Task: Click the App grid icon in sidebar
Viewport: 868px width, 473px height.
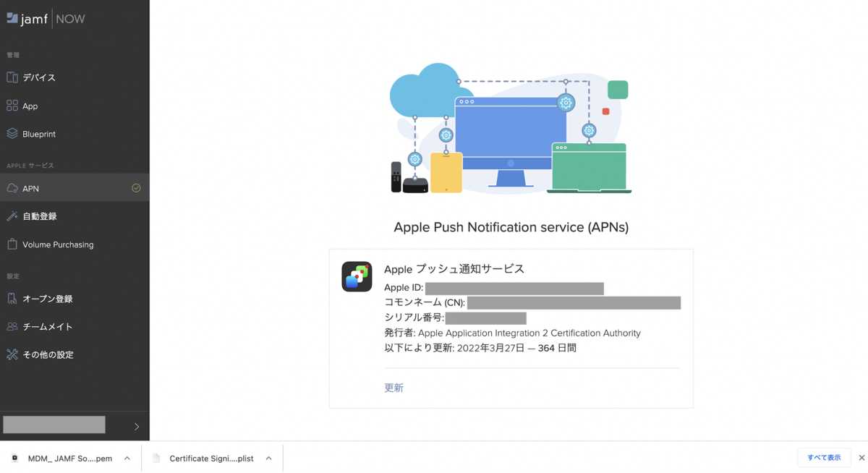Action: click(x=12, y=106)
